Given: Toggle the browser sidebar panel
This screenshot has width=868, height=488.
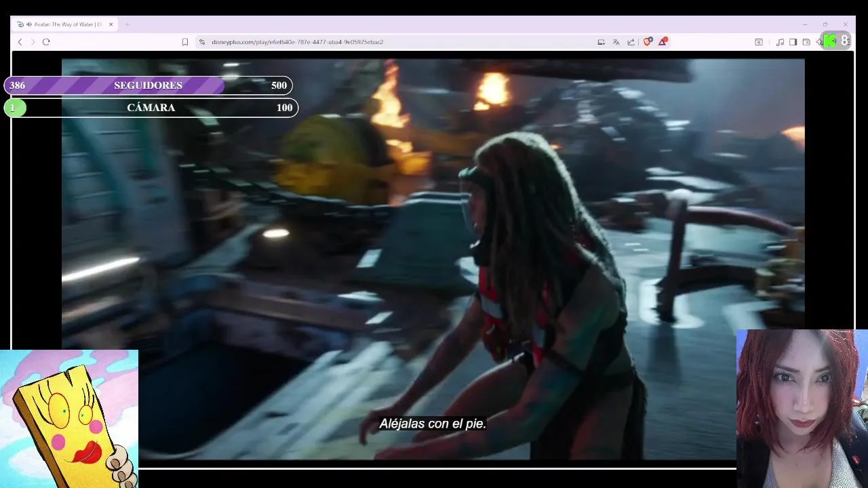Looking at the screenshot, I should coord(793,42).
